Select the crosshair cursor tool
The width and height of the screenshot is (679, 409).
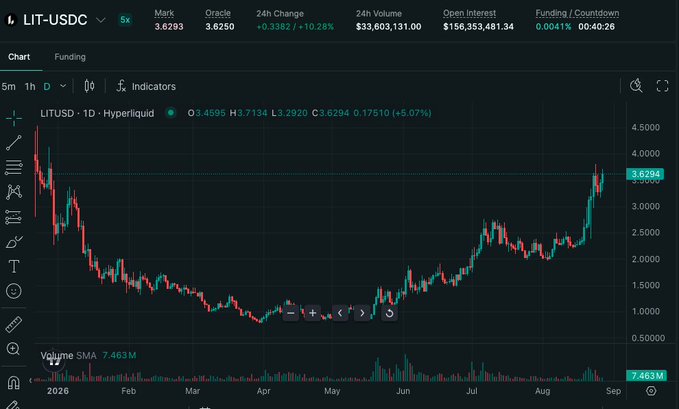14,118
